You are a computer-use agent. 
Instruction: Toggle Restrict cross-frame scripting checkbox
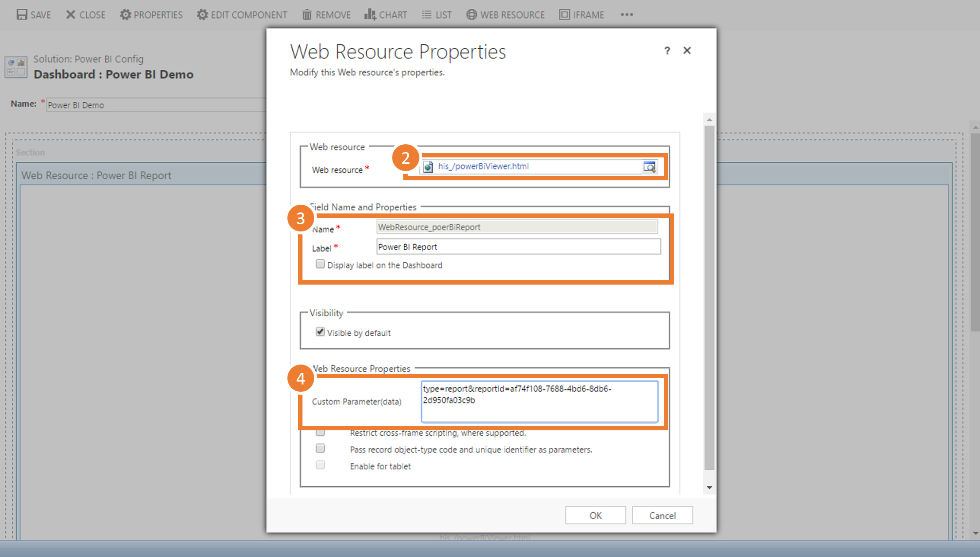click(x=320, y=432)
